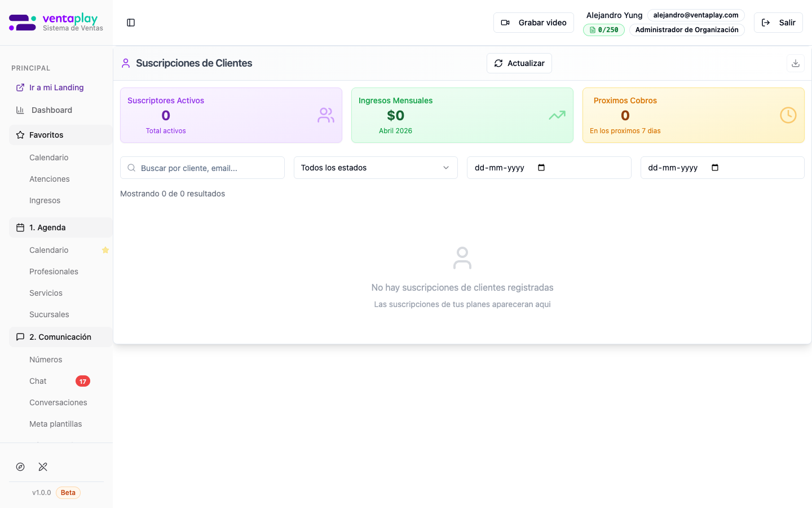The width and height of the screenshot is (812, 508).
Task: Open the second date calendar picker icon
Action: point(715,168)
